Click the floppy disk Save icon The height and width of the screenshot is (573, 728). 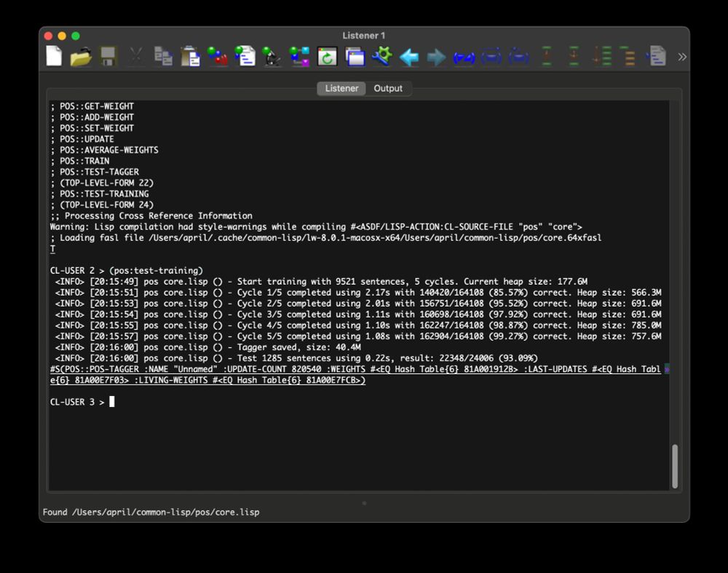tap(108, 57)
